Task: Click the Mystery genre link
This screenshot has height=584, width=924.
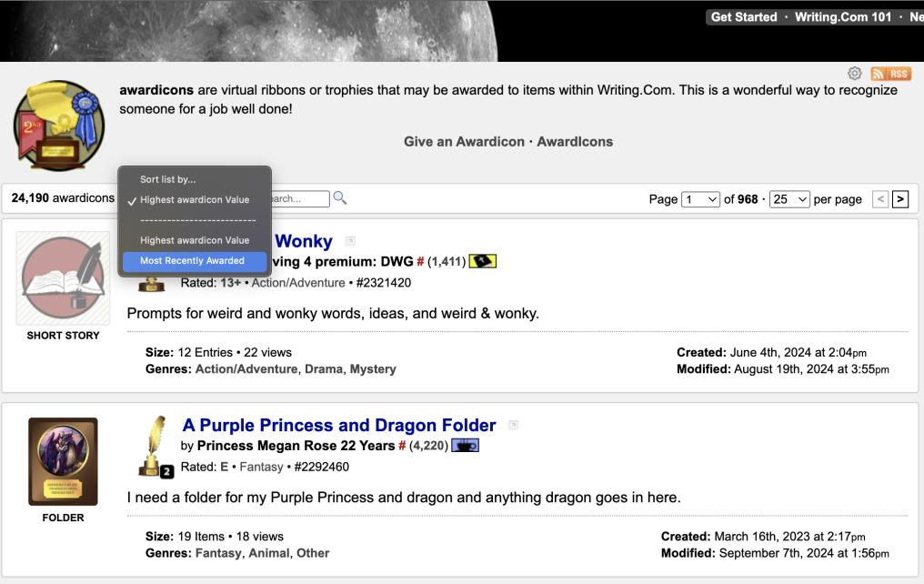Action: (x=373, y=369)
